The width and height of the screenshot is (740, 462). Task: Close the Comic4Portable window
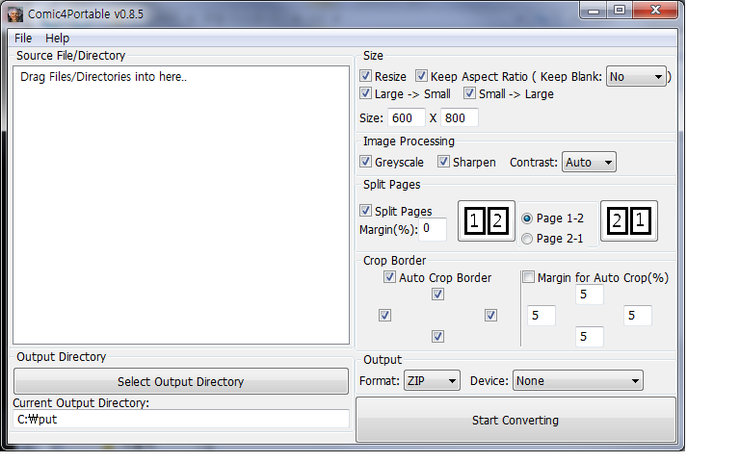pyautogui.click(x=656, y=10)
